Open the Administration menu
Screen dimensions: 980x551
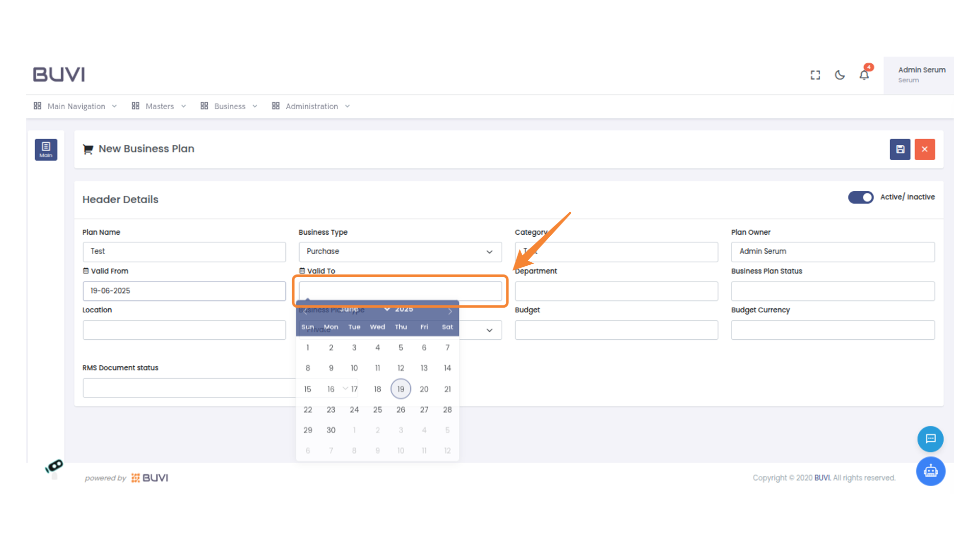pos(311,106)
